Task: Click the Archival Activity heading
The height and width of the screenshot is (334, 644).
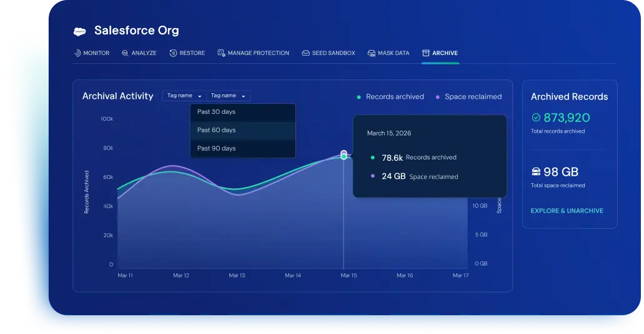Action: 118,96
